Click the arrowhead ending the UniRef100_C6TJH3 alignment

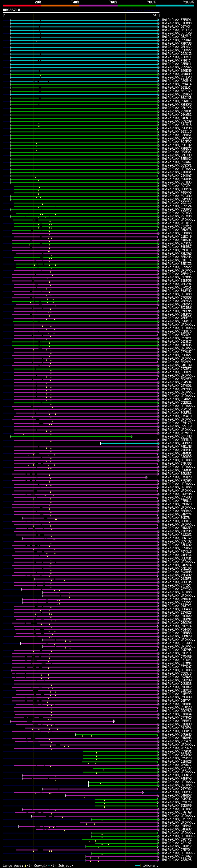point(132,437)
